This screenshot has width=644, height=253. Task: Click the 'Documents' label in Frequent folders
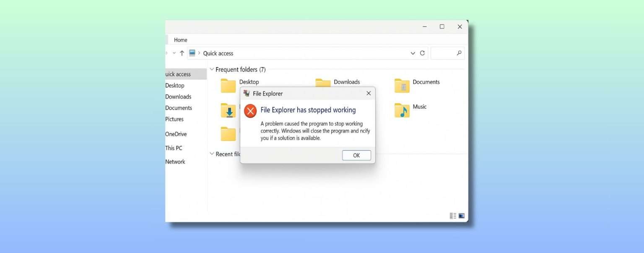point(426,82)
